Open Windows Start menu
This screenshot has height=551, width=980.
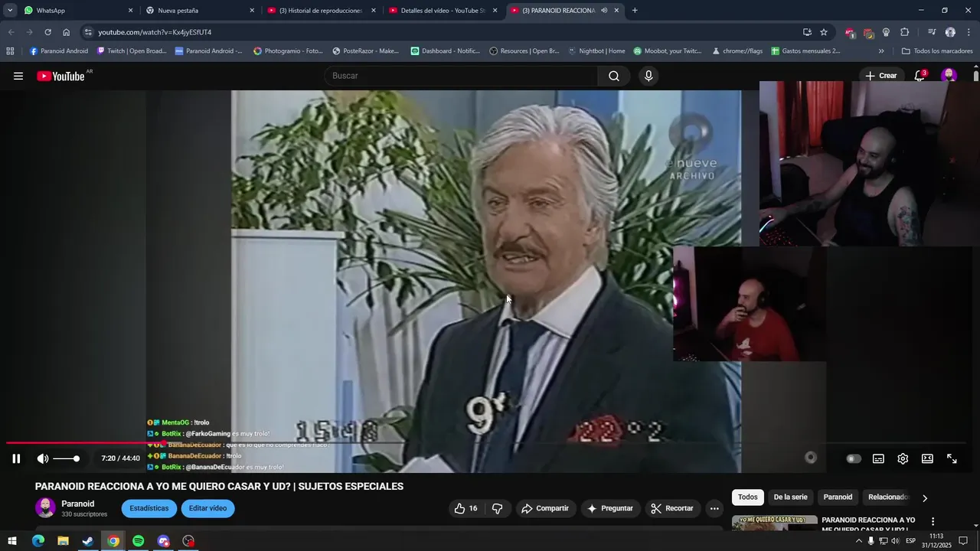click(12, 541)
